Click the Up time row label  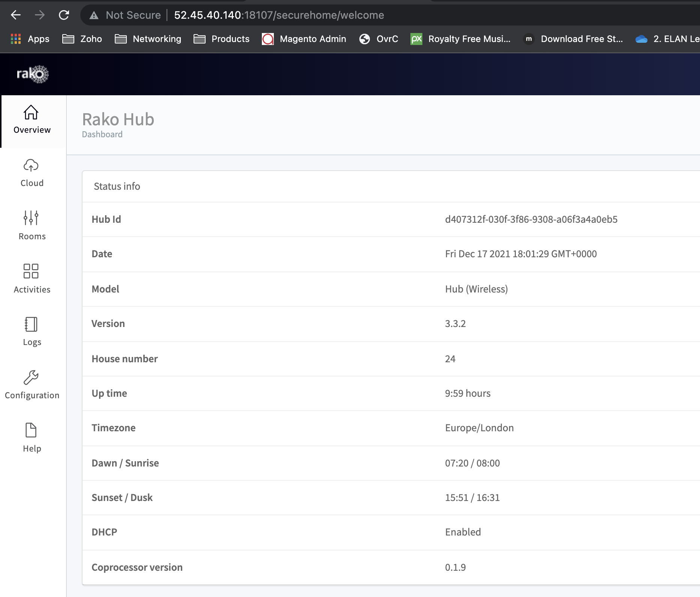tap(110, 393)
